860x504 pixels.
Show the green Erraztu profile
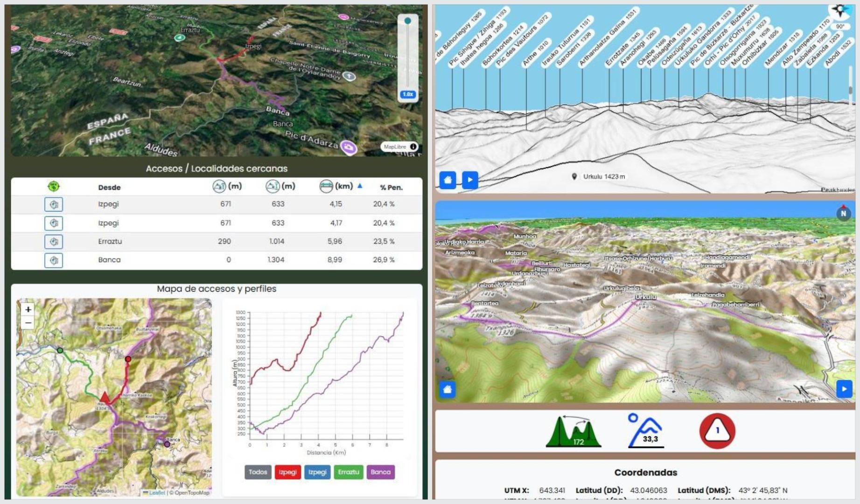(349, 472)
